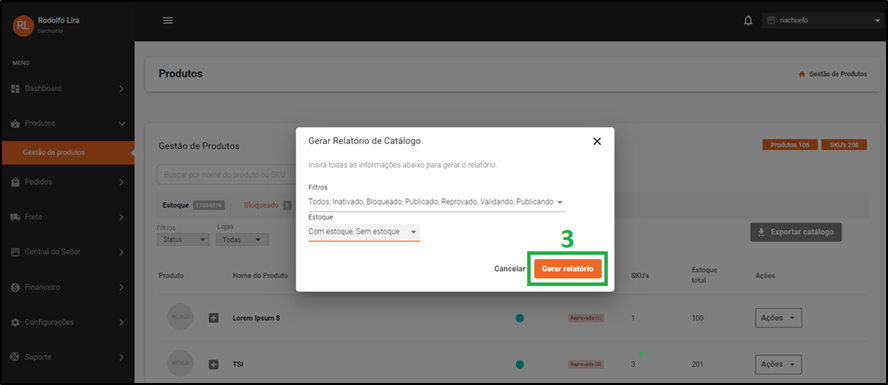Screen dimensions: 888x385
Task: Click the Suporte lifebuoy icon
Action: (x=15, y=358)
